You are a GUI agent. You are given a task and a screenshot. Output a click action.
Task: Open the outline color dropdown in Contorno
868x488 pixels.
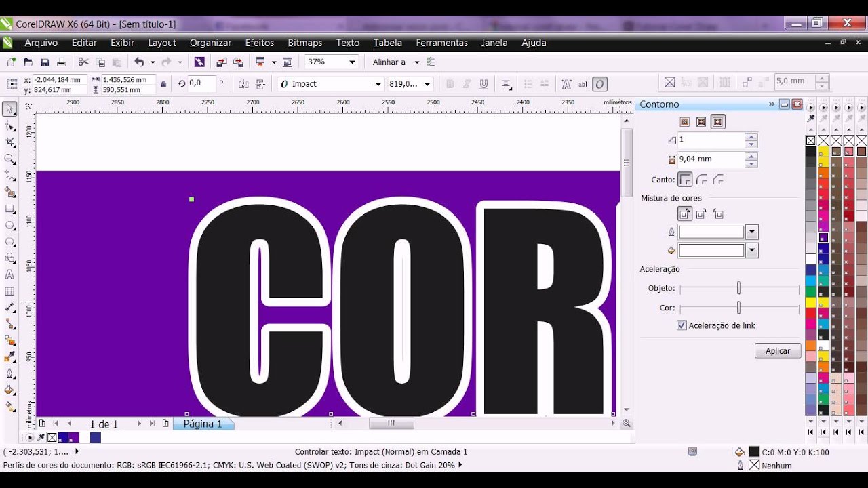(751, 232)
